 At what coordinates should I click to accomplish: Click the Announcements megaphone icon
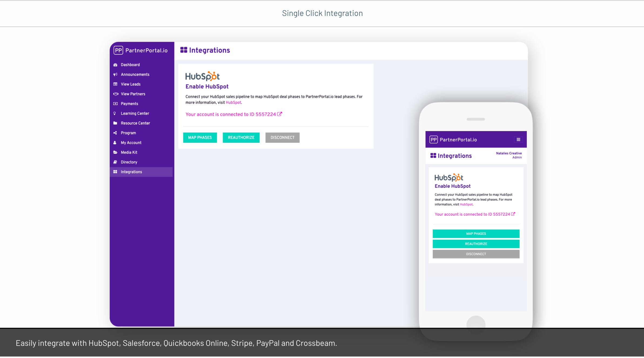tap(115, 75)
